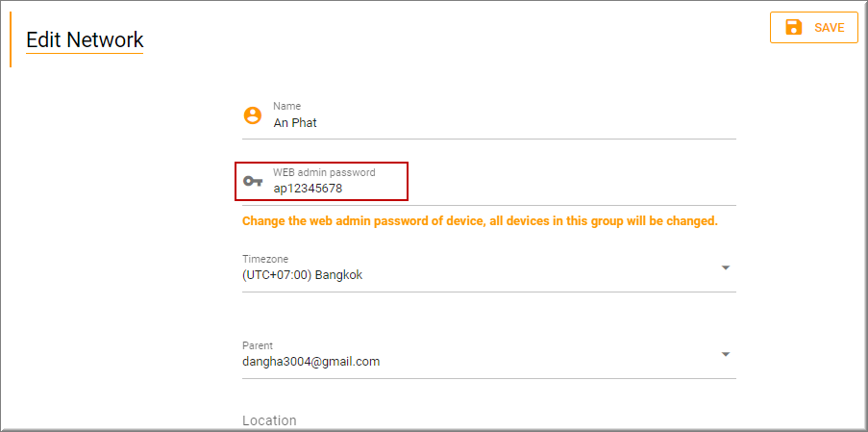
Task: Click the Parent field label
Action: tap(258, 346)
